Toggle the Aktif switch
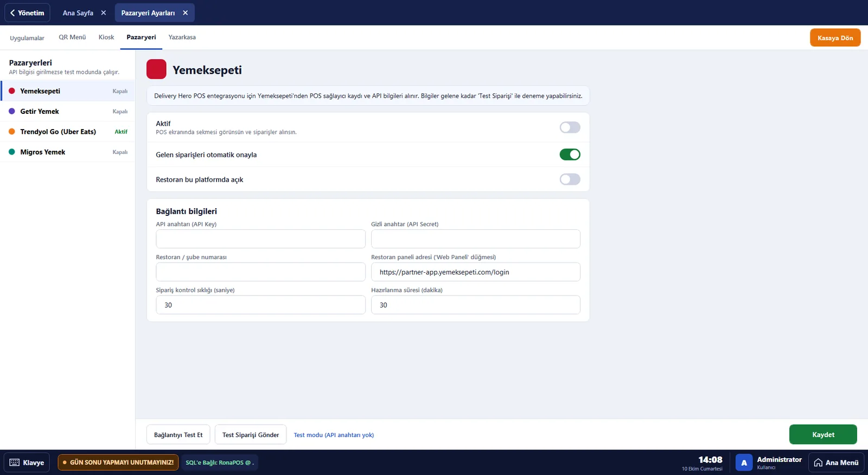Screen dimensions: 868x475 coord(570,127)
